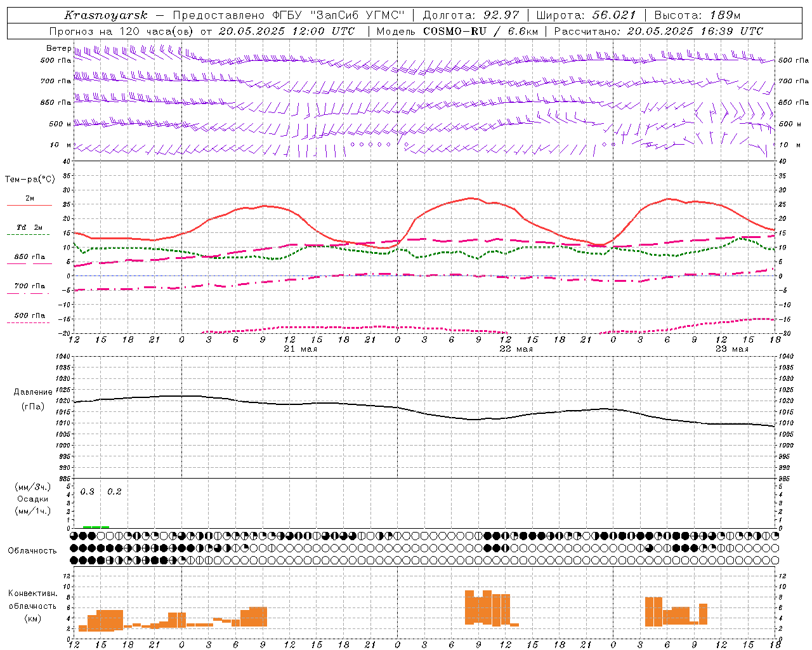Click the "21 мая" date label
812x650 pixels.
point(300,349)
